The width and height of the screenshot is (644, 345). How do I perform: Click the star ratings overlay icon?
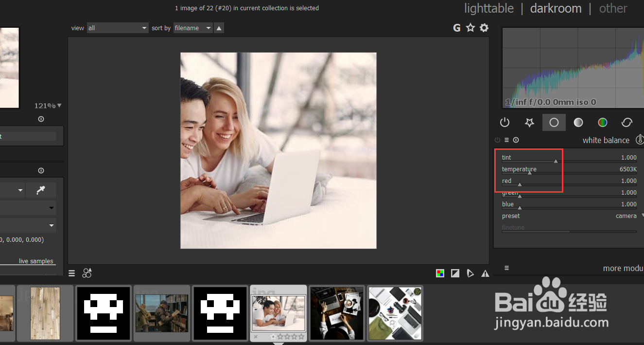point(470,28)
